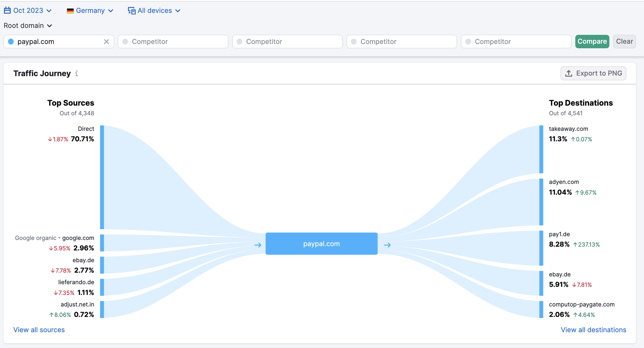
Task: Select the ebay.de source label
Action: click(83, 260)
